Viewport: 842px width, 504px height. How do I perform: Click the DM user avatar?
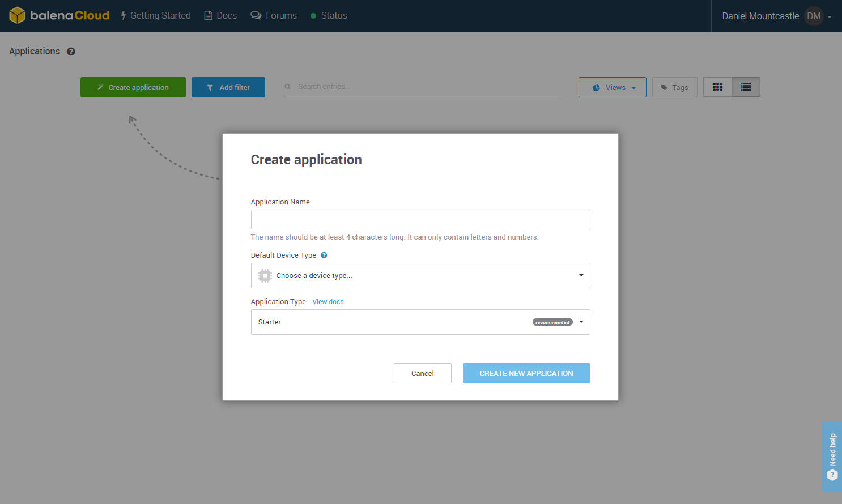pyautogui.click(x=814, y=16)
